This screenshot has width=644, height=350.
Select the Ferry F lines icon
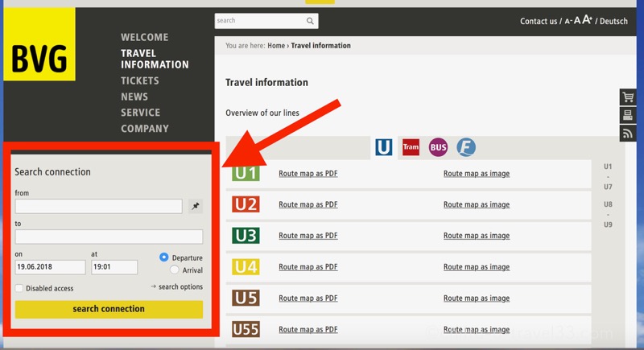click(x=466, y=147)
